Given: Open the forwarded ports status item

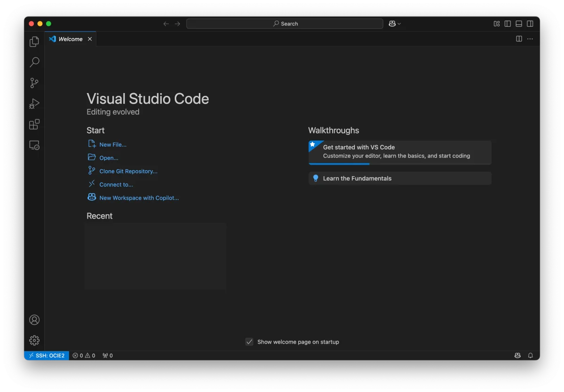Looking at the screenshot, I should (108, 355).
